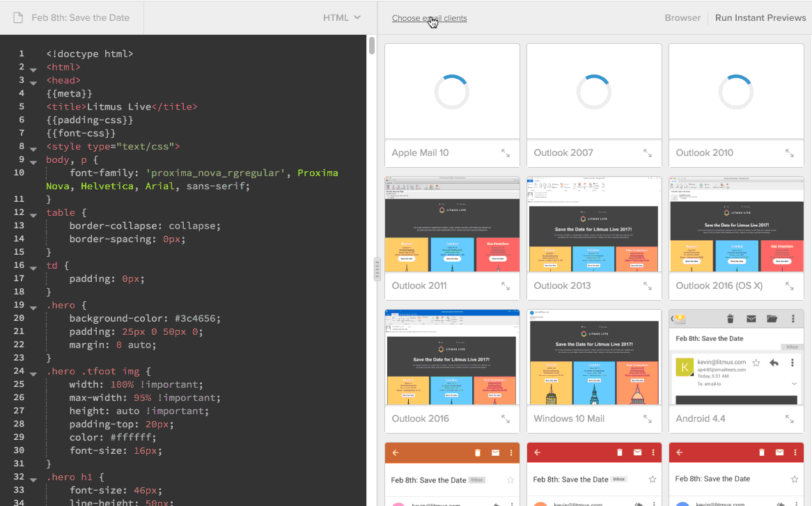Expand the Windows 10 Mail preview

[648, 419]
